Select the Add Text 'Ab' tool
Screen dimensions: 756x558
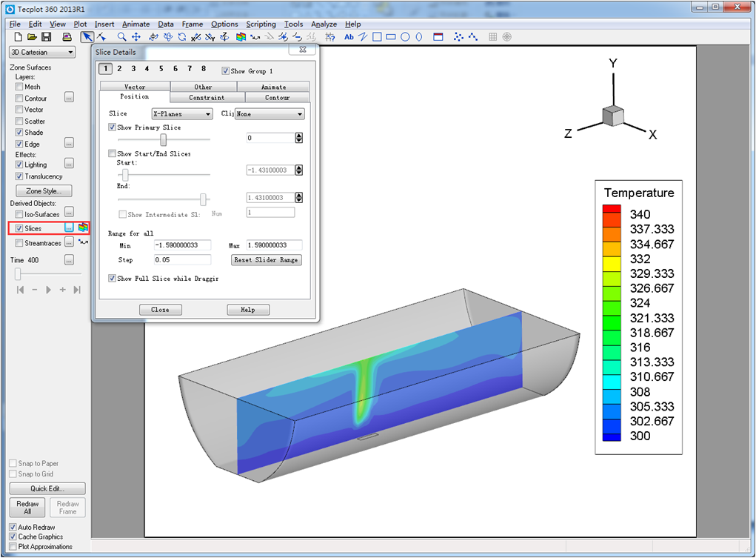(x=349, y=37)
